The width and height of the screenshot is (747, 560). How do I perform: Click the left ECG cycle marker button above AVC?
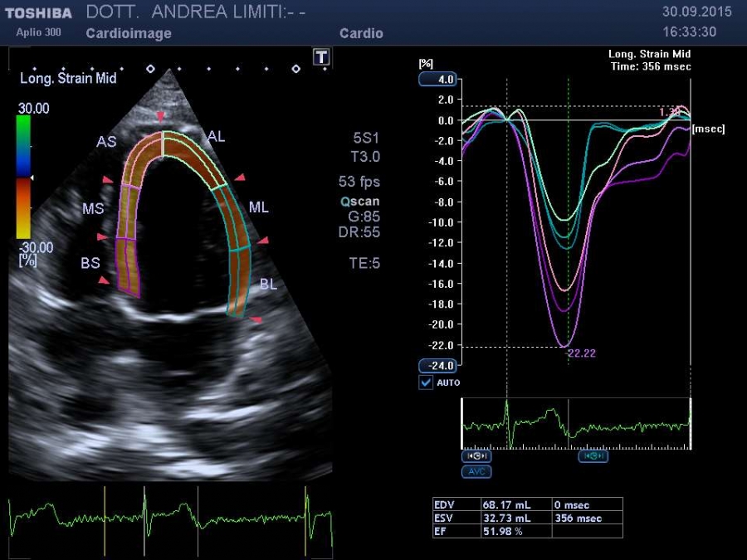(476, 456)
